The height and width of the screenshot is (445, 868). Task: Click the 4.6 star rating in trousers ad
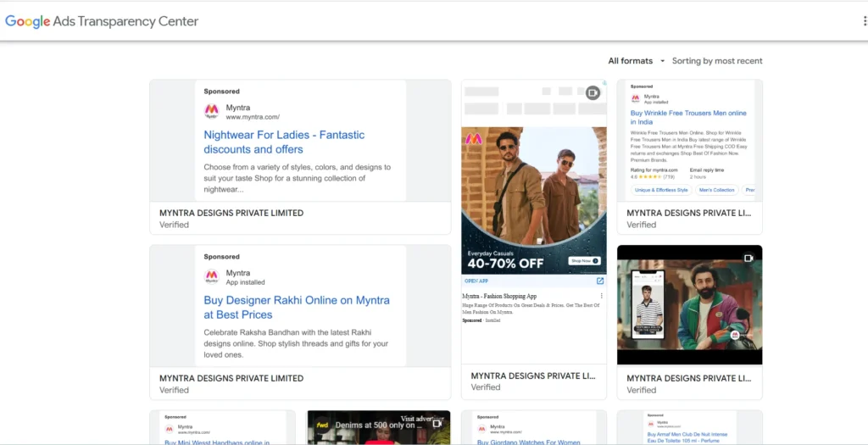652,176
